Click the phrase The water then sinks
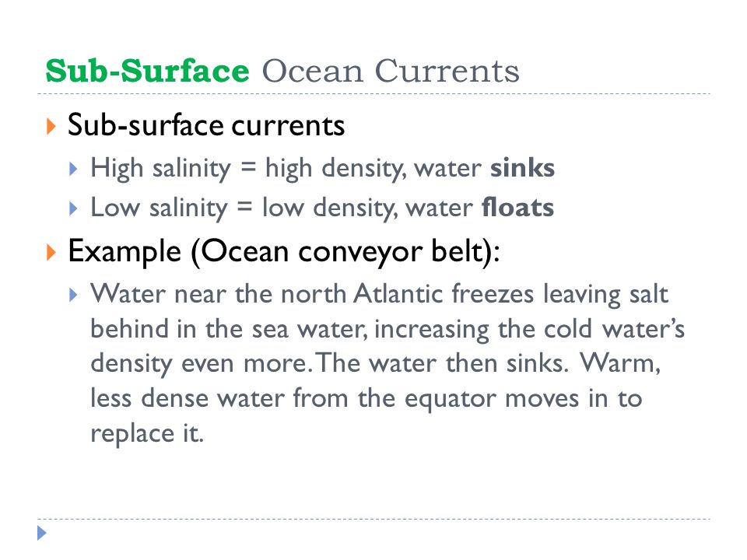Screen dimensions: 747x560 [443, 363]
